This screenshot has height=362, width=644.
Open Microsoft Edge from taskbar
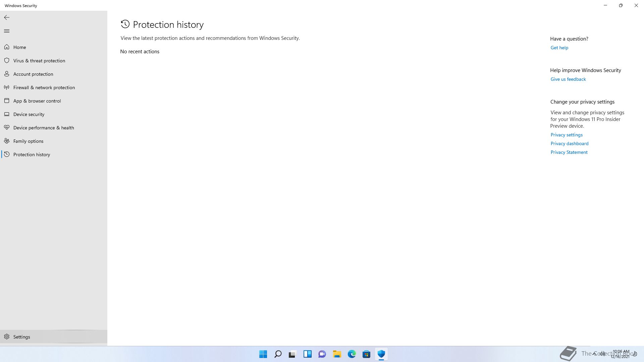point(352,354)
